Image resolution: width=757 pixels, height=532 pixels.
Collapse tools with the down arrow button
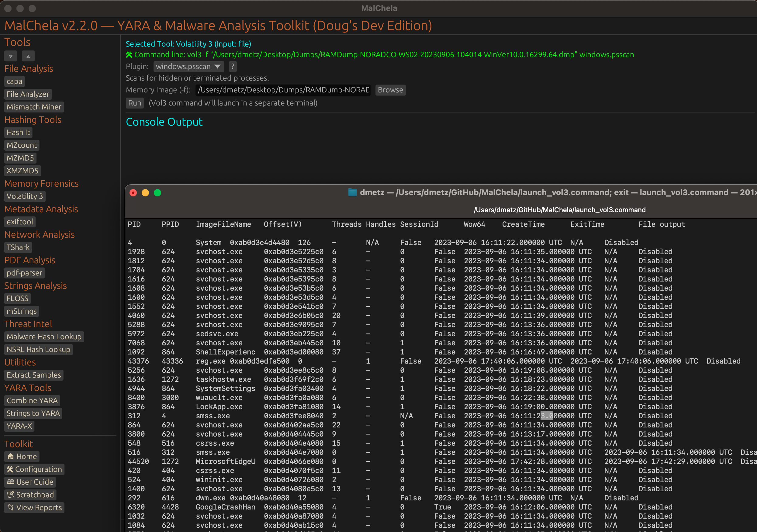coord(11,56)
